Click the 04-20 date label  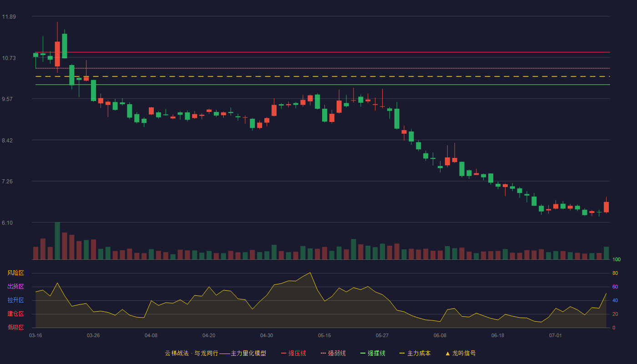(x=209, y=335)
